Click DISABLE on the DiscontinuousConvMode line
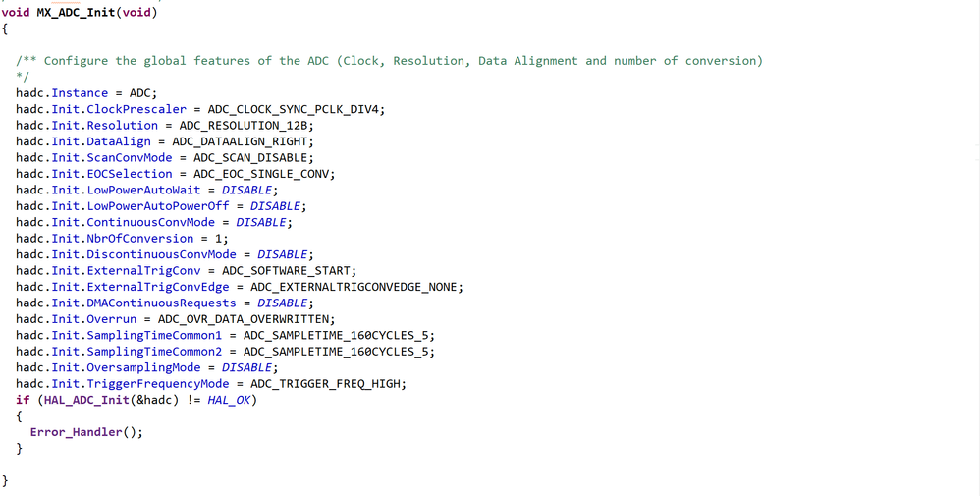This screenshot has height=496, width=980. (282, 254)
